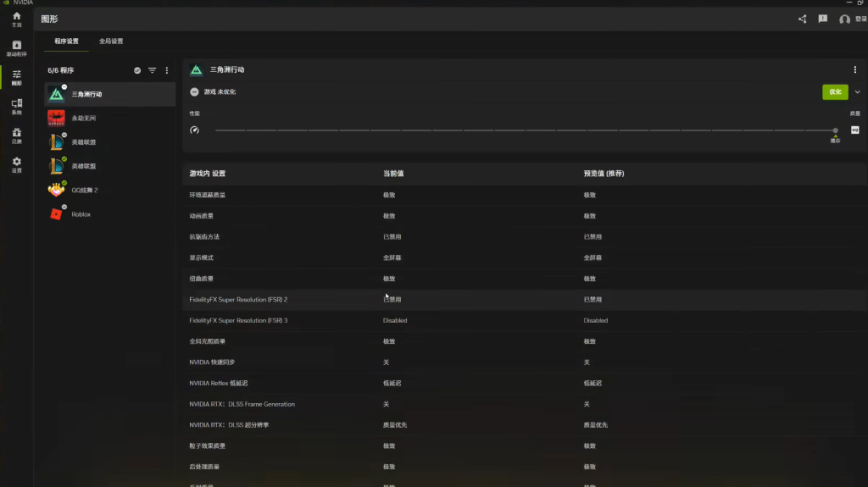868x487 pixels.
Task: Click the 游戏 未优化 status text
Action: [220, 91]
